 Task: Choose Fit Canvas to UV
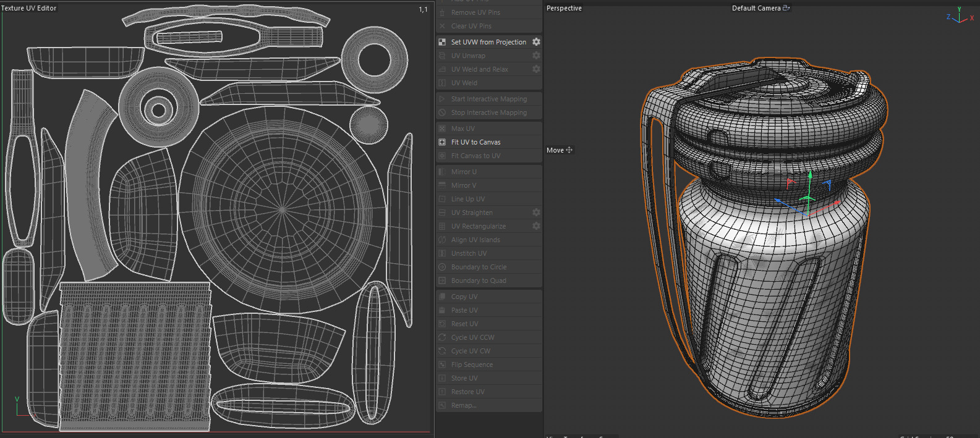point(489,156)
